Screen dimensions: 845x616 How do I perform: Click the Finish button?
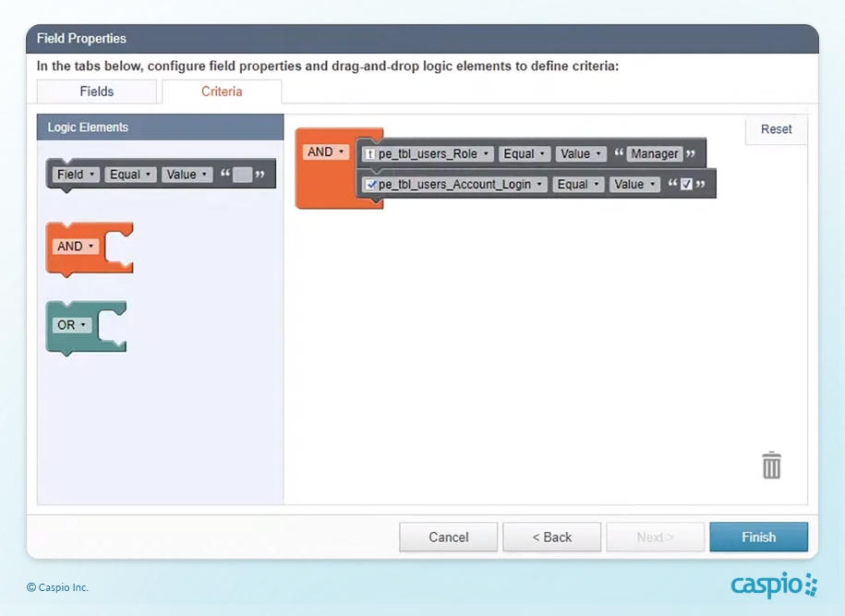758,537
